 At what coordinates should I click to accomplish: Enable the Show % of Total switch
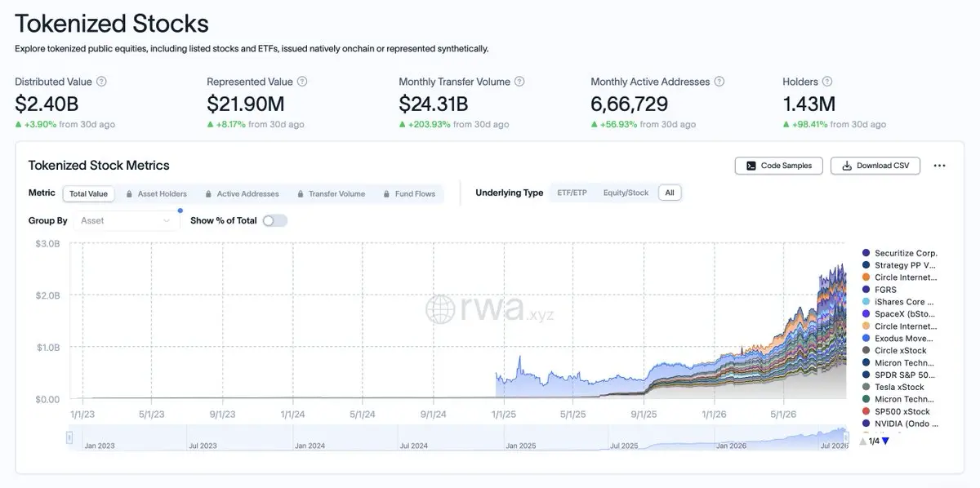click(x=275, y=220)
